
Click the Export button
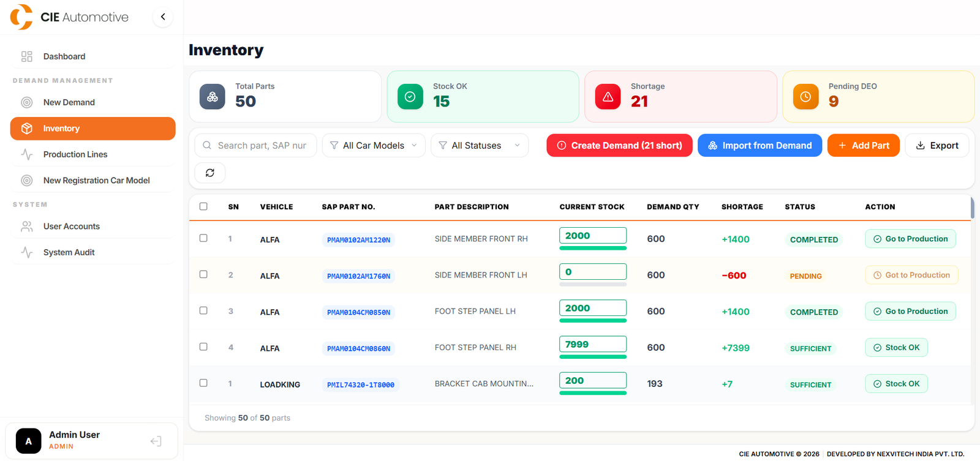tap(937, 145)
